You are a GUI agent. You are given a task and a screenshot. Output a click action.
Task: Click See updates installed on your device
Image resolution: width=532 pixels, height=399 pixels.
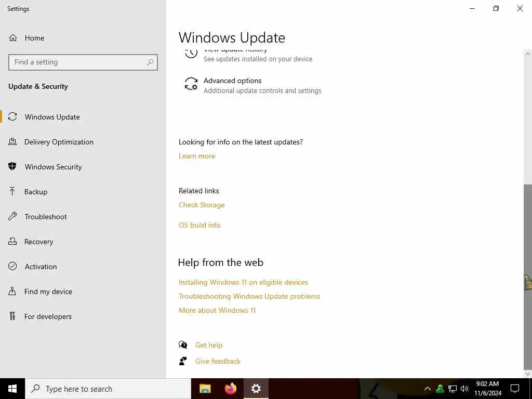tap(258, 59)
